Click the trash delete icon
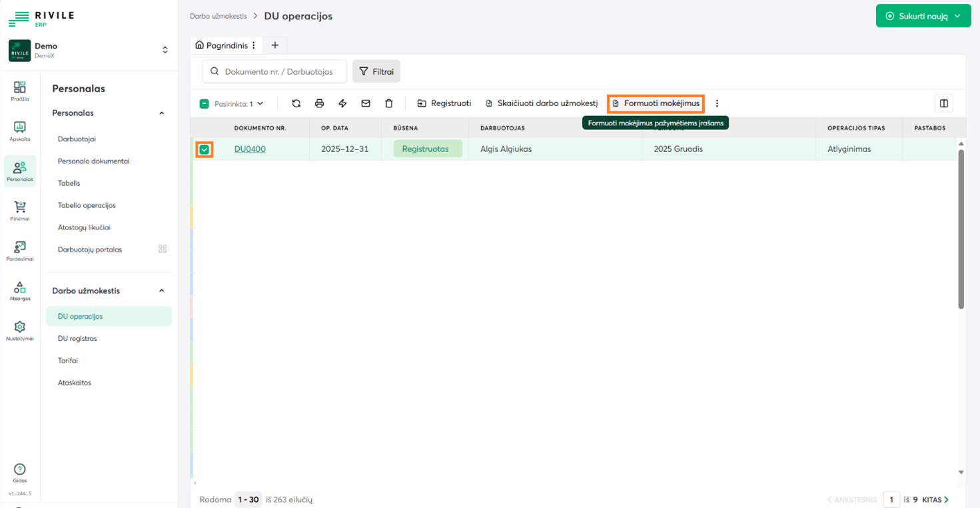The height and width of the screenshot is (508, 980). [x=389, y=103]
